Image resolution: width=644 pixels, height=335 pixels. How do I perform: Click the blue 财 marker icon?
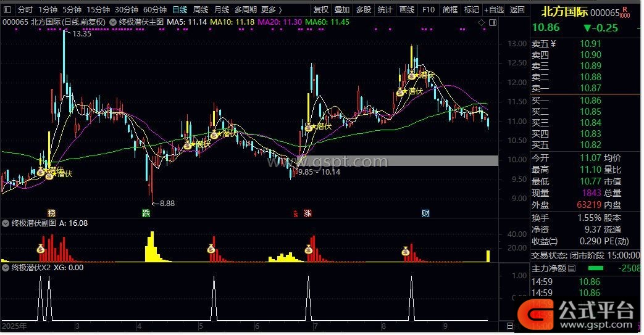(x=425, y=213)
